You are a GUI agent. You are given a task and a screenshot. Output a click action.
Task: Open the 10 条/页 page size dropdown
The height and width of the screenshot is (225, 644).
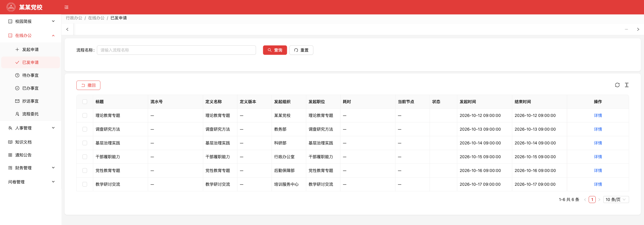tap(616, 200)
